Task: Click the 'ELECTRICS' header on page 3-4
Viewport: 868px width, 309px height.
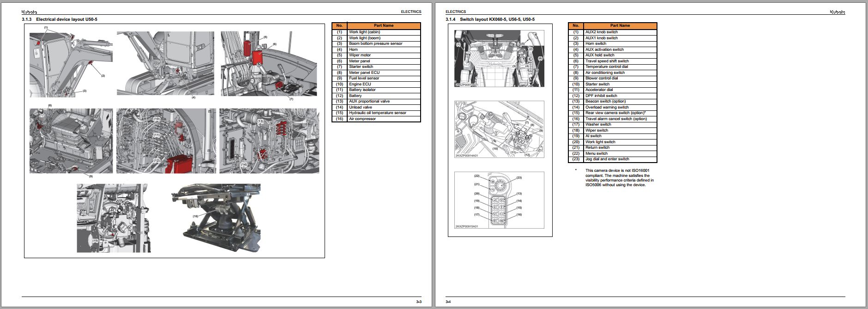Action: [456, 12]
